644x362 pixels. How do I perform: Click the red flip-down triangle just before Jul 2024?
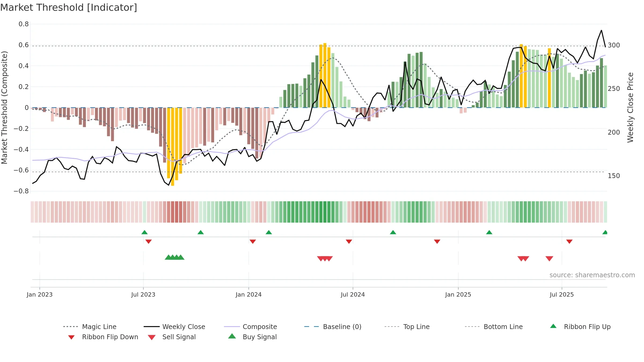(349, 242)
